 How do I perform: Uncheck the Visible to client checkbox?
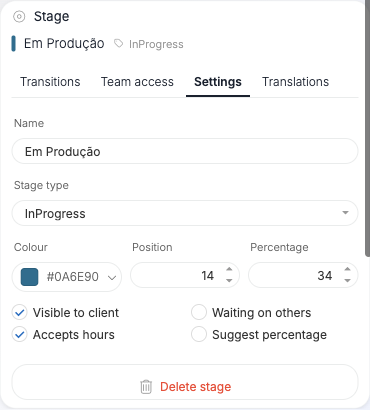20,313
